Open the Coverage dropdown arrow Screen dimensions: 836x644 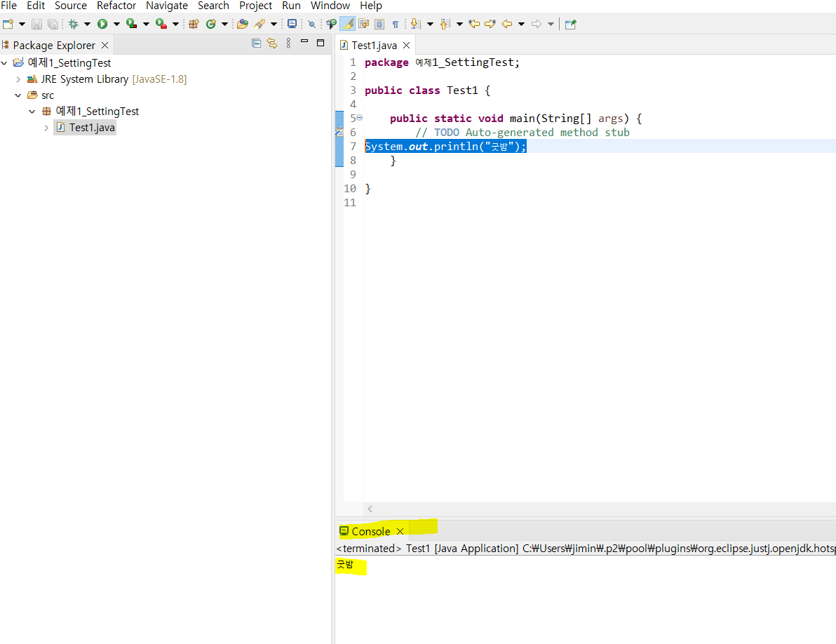(146, 24)
